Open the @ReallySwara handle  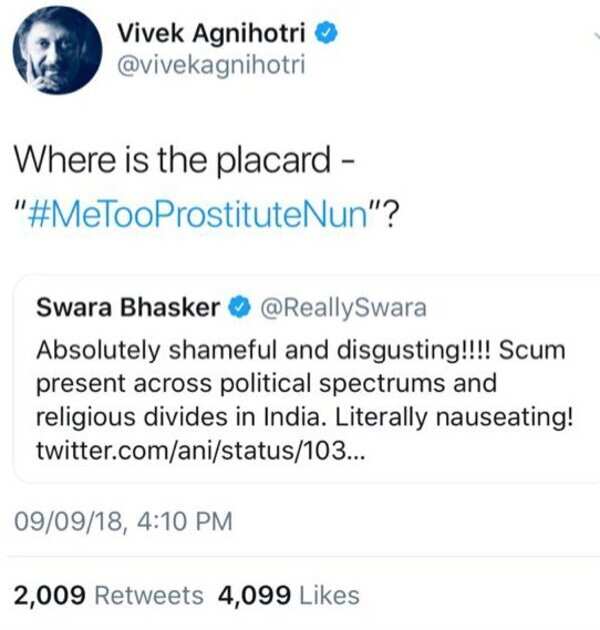[x=342, y=309]
